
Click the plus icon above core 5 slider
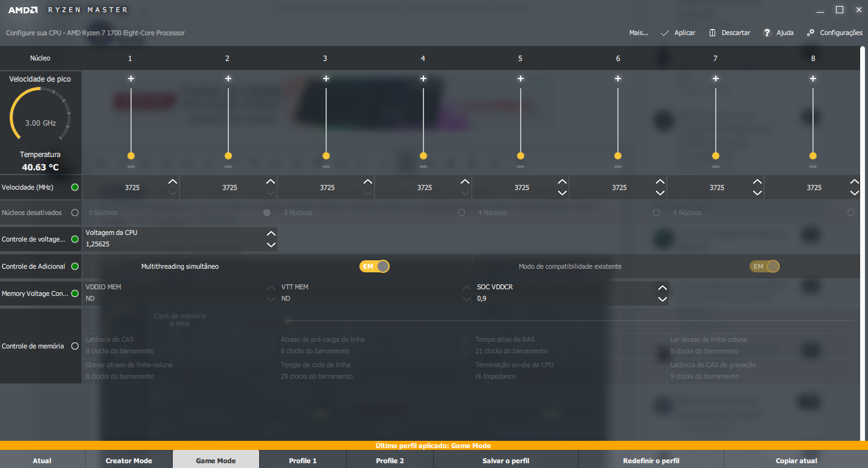[521, 79]
